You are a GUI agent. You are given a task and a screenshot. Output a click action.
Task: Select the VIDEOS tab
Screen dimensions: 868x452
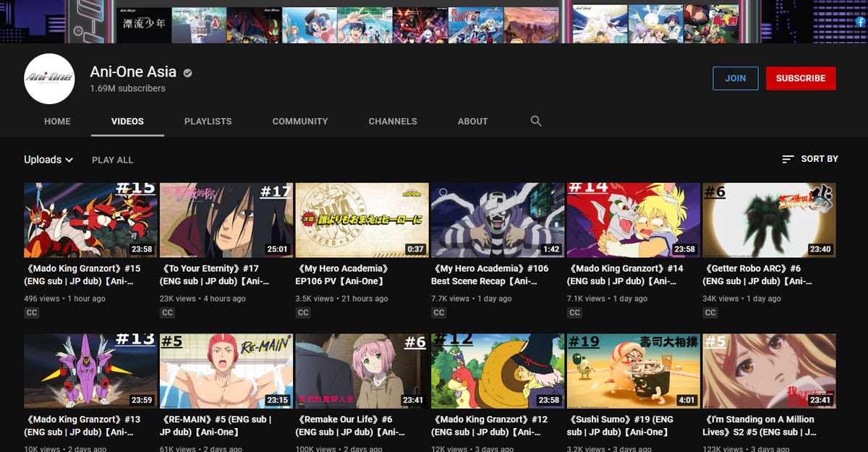127,121
